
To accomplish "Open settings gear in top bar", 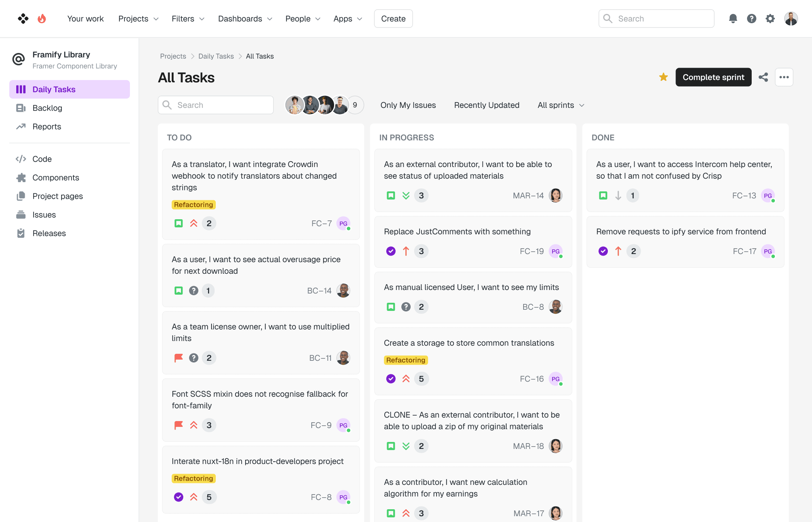I will tap(770, 19).
